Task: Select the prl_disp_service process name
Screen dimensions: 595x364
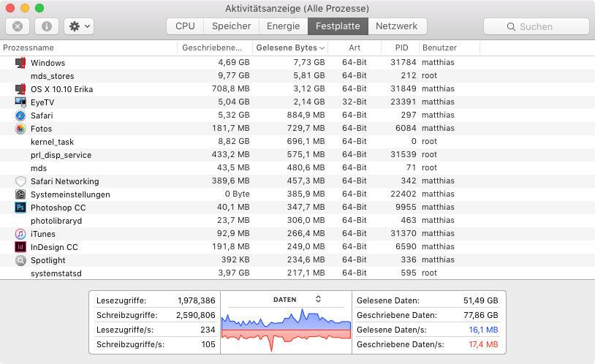Action: coord(61,155)
